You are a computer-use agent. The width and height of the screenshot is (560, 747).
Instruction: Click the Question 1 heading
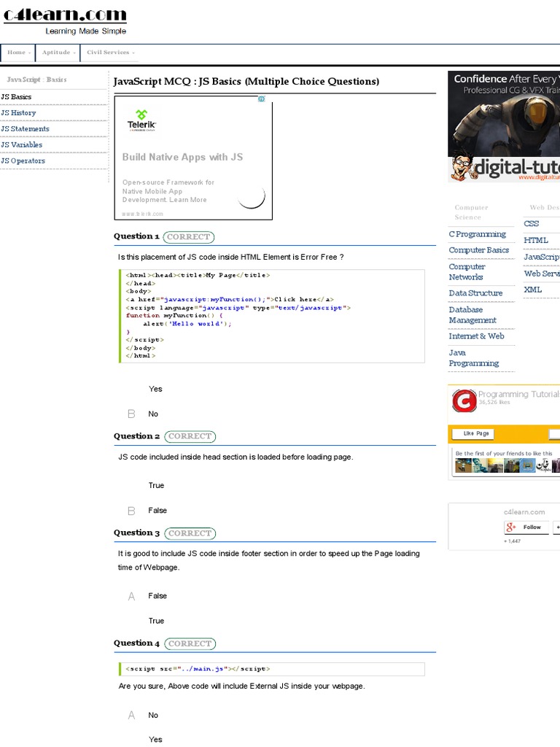coord(136,236)
